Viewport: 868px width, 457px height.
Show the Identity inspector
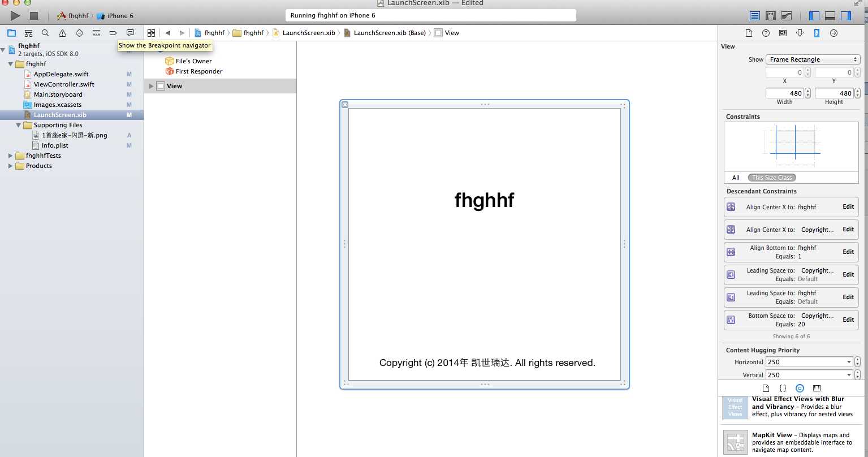pyautogui.click(x=783, y=33)
